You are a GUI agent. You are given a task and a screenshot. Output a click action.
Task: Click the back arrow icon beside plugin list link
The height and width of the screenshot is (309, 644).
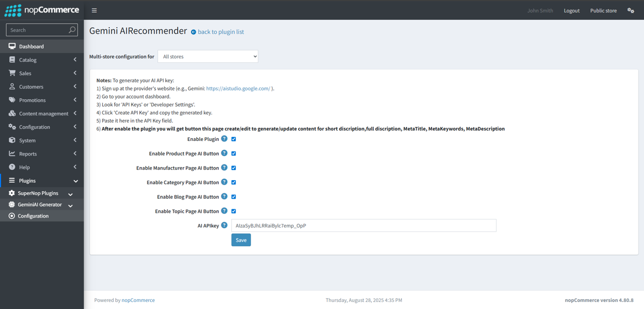(x=193, y=32)
